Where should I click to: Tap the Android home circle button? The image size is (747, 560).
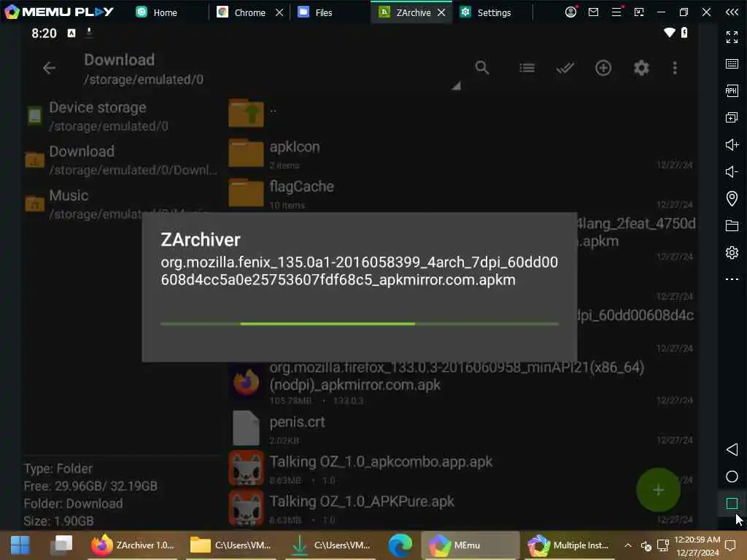click(x=732, y=477)
